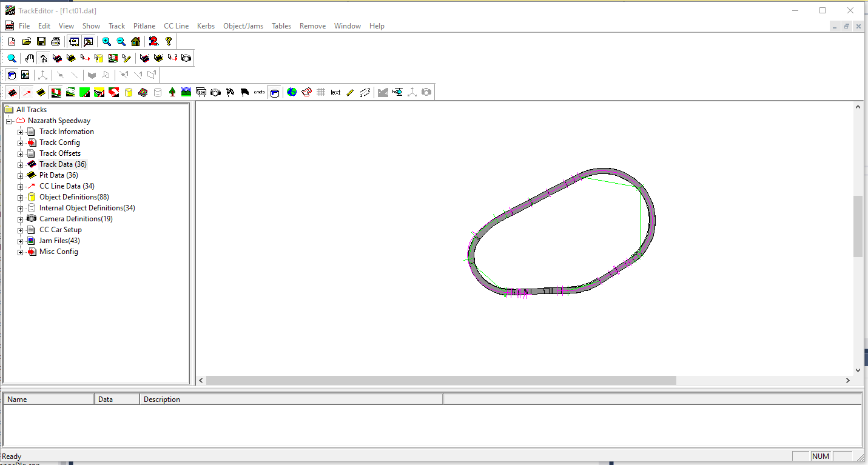Image resolution: width=868 pixels, height=465 pixels.
Task: Toggle the hammer window toolbar button
Action: (88, 41)
